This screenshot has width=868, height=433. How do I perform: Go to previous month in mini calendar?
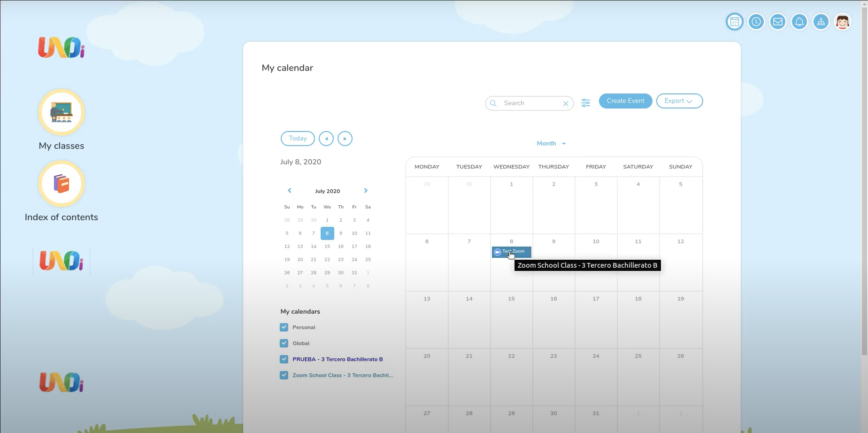pyautogui.click(x=290, y=191)
